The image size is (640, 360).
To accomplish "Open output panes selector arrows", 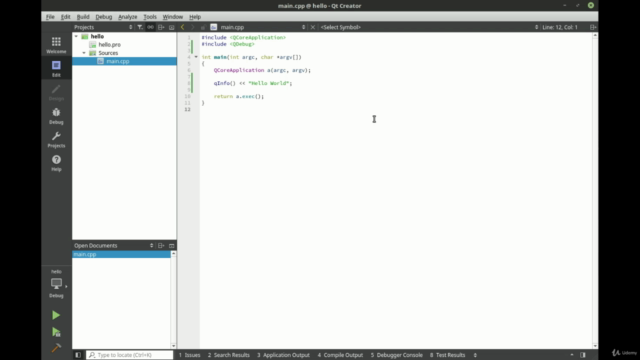I will click(x=475, y=355).
